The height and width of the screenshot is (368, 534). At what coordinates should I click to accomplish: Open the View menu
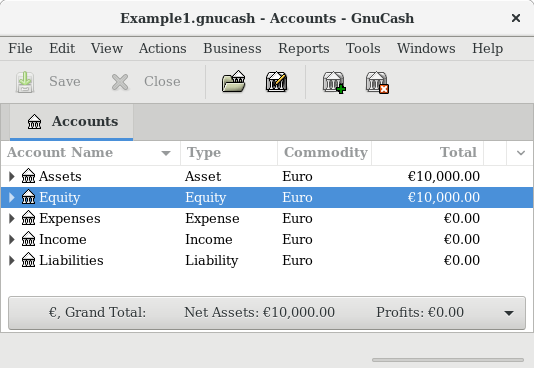point(107,48)
